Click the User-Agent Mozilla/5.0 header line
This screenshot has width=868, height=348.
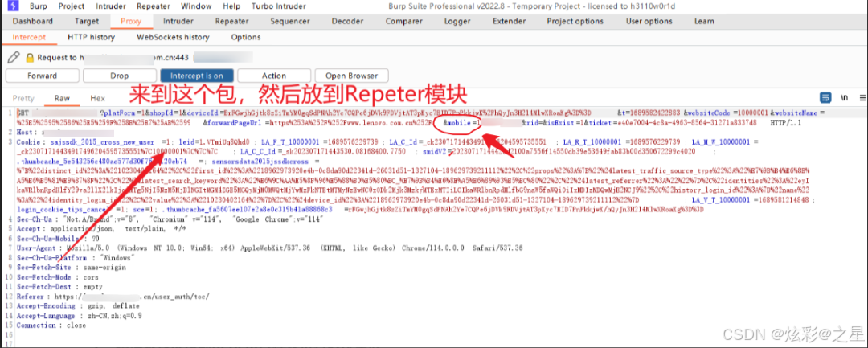tap(269, 248)
